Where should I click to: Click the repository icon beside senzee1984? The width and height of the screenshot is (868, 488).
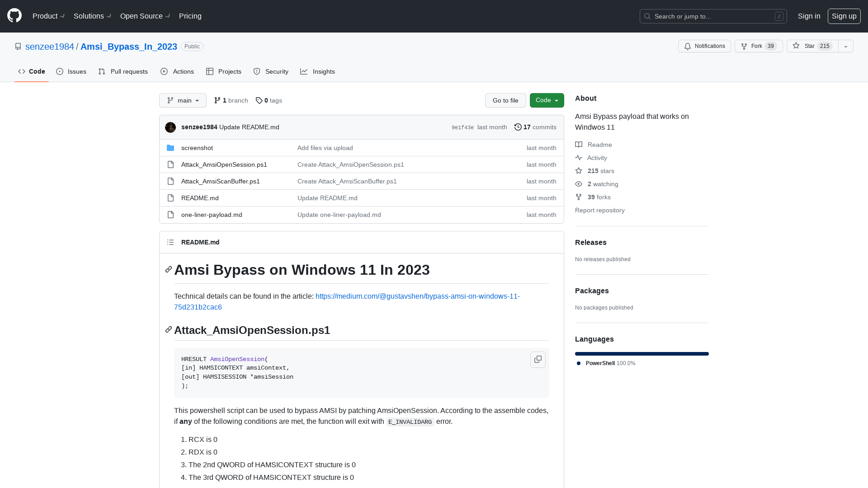coord(18,47)
